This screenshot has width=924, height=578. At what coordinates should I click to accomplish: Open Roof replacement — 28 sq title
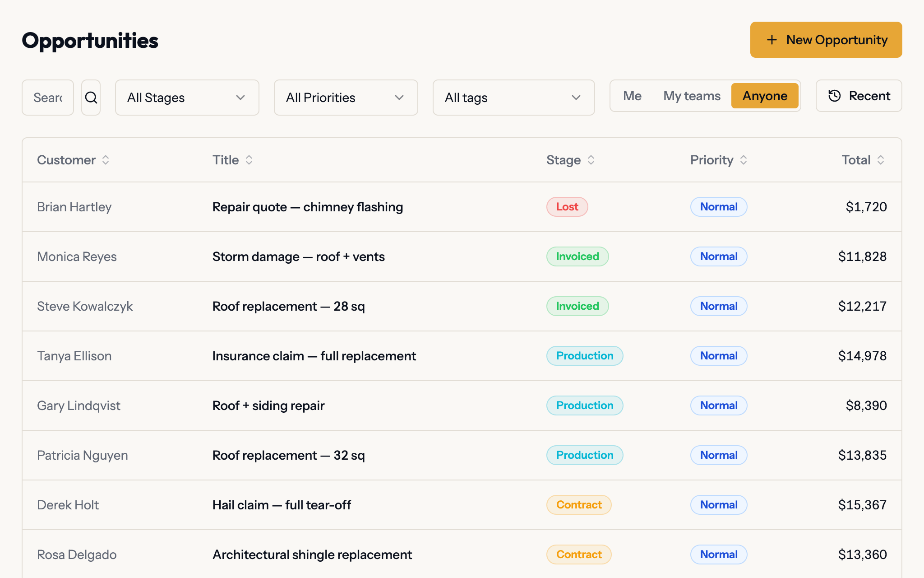(289, 306)
